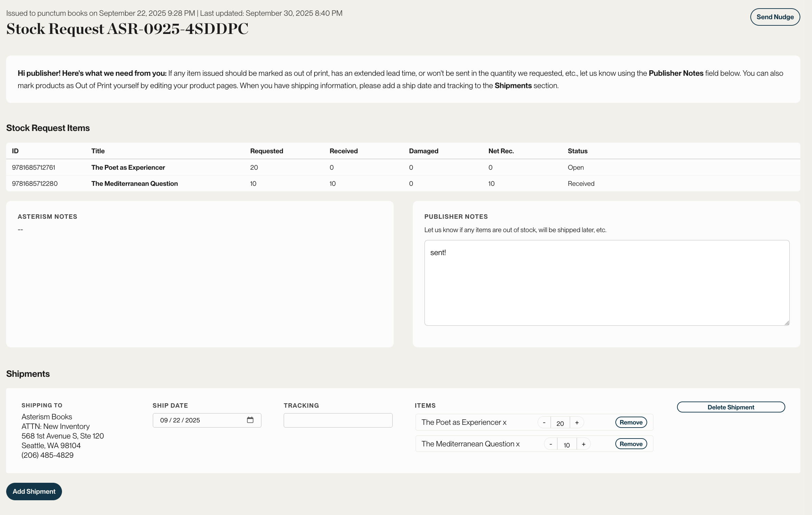Decrease The Mediterranean Question quantity

pos(551,444)
